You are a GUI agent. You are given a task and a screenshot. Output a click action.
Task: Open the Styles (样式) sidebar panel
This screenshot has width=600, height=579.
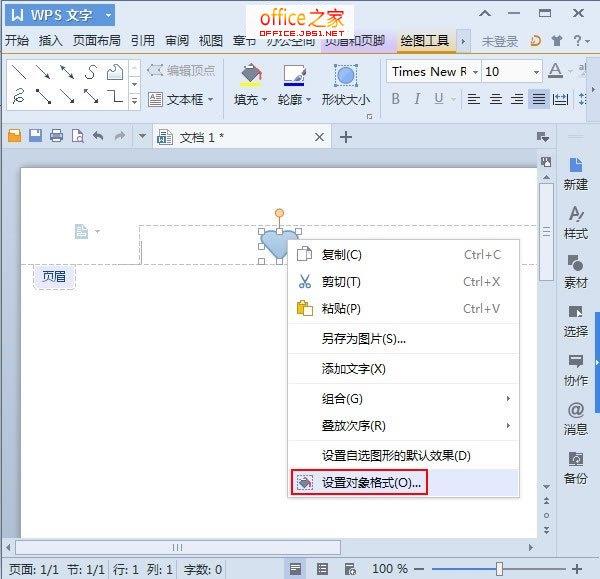tap(576, 223)
